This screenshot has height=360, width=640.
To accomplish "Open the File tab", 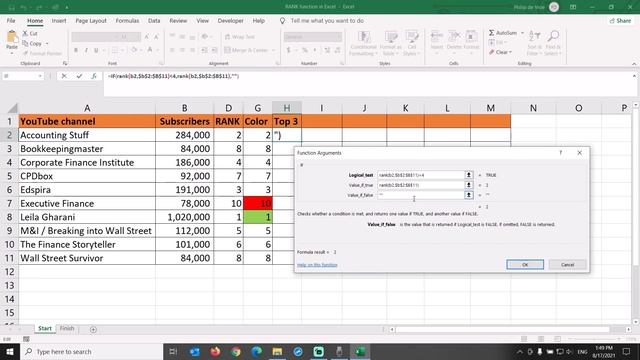I will click(11, 21).
